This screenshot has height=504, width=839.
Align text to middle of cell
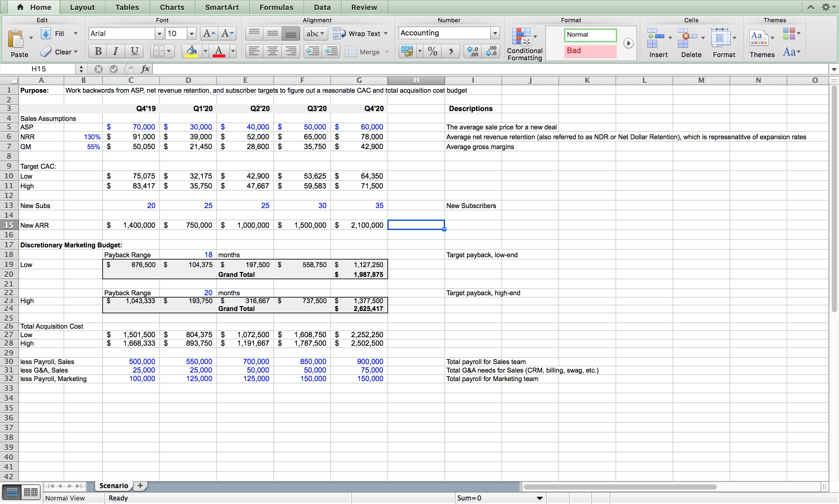[272, 33]
